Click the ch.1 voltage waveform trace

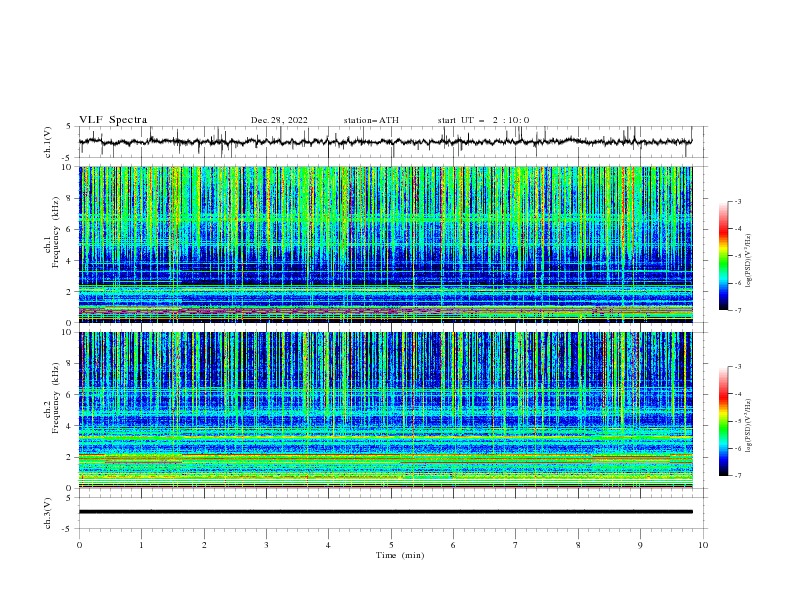[x=385, y=142]
